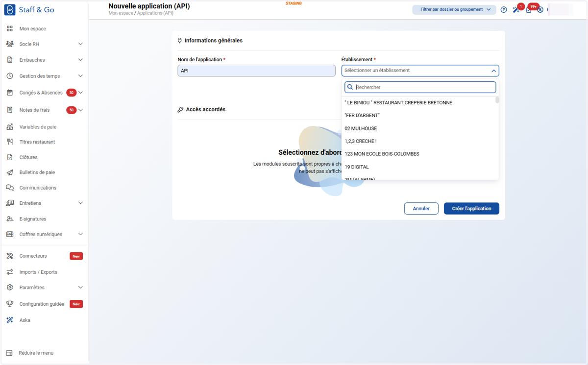588x365 pixels.
Task: Click the Réduire le menu panel icon
Action: (x=9, y=353)
